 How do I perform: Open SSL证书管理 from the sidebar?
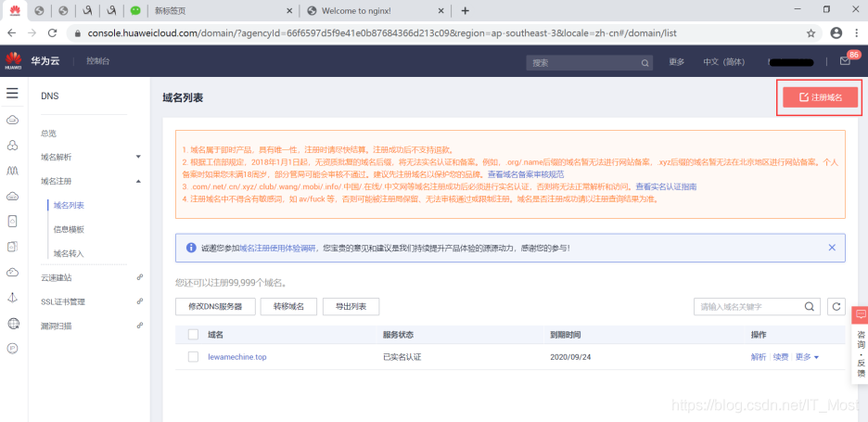coord(63,301)
